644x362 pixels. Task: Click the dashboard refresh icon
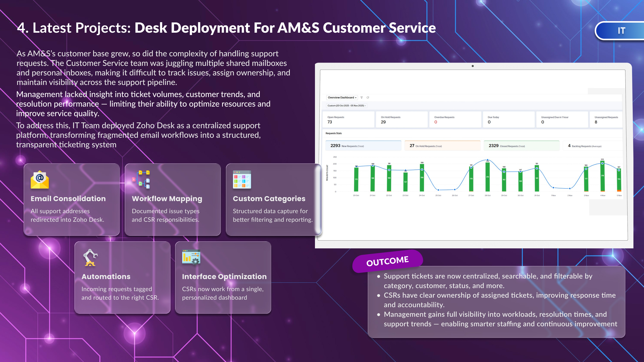pos(368,98)
